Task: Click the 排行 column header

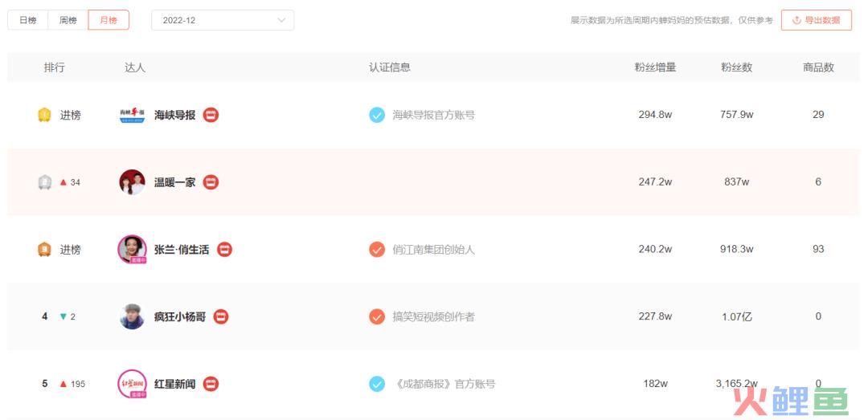Action: pos(55,67)
